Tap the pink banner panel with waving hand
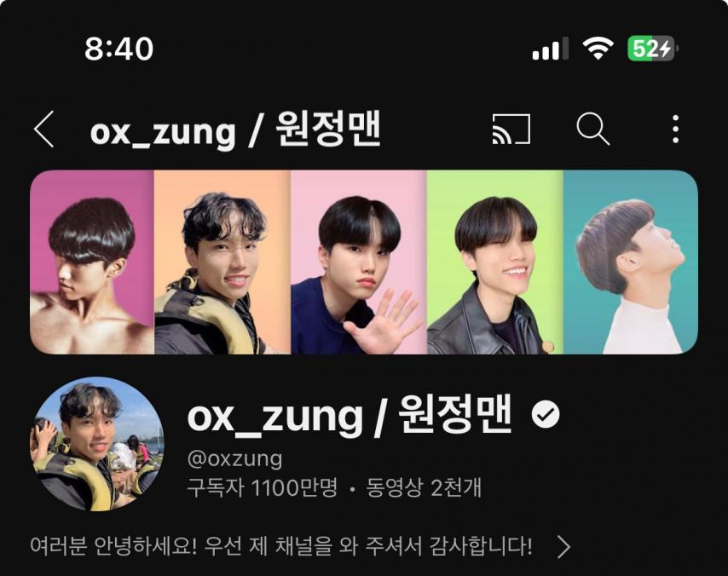This screenshot has width=728, height=576. click(358, 262)
